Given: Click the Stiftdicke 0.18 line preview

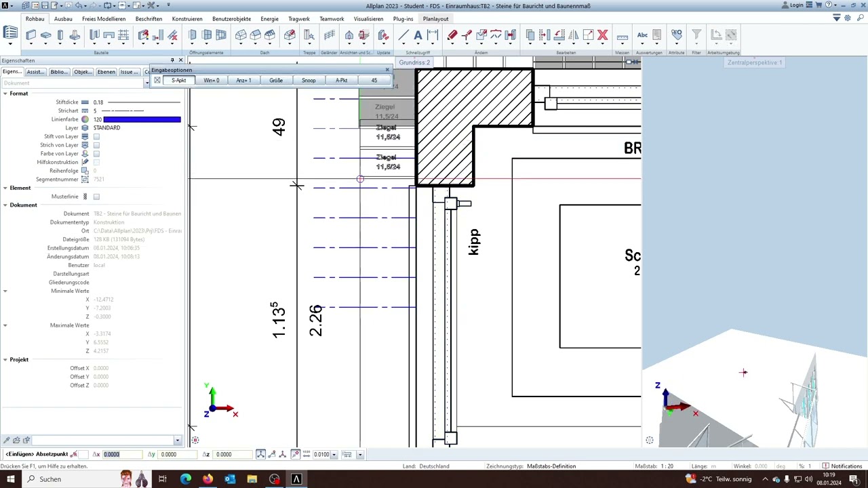Looking at the screenshot, I should pos(144,102).
